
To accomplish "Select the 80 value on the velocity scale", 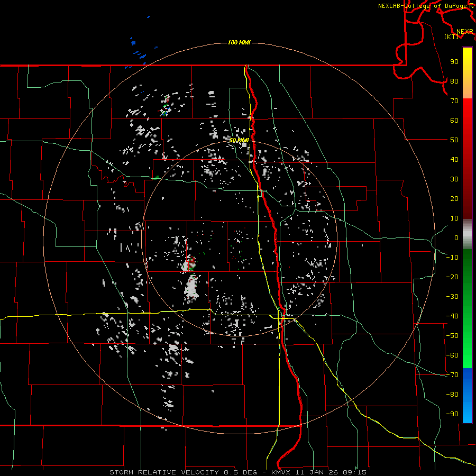I will pyautogui.click(x=454, y=81).
